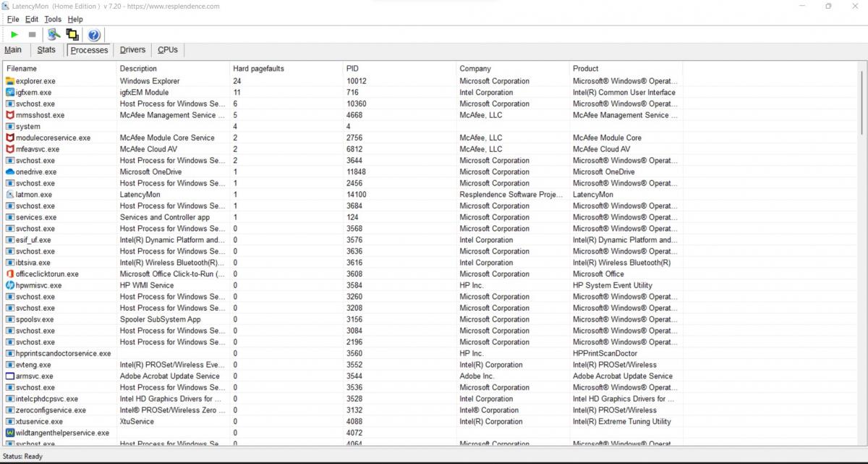Click the McAfee icon next to mfeavsvc.exe
This screenshot has height=464, width=868.
[10, 149]
